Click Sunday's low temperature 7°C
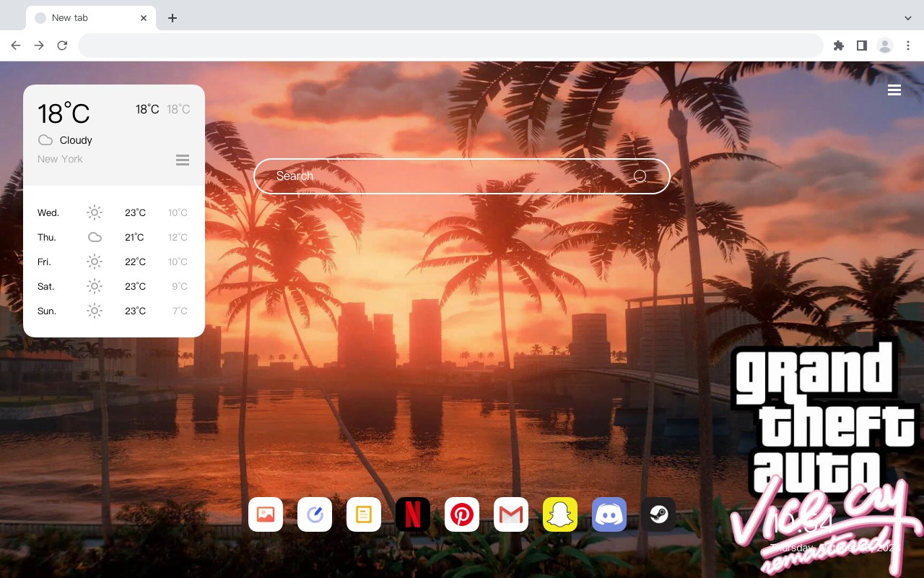 click(180, 311)
